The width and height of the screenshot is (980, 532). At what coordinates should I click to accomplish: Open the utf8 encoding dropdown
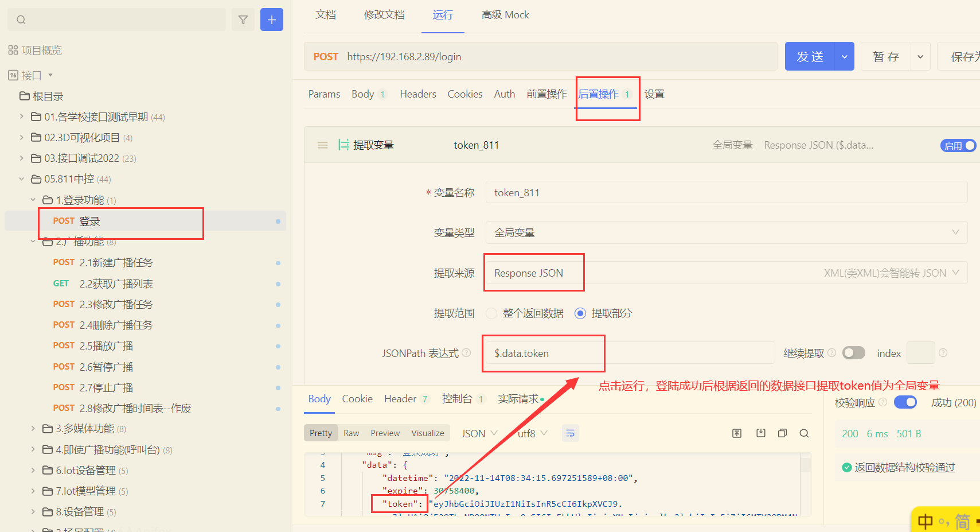(533, 433)
